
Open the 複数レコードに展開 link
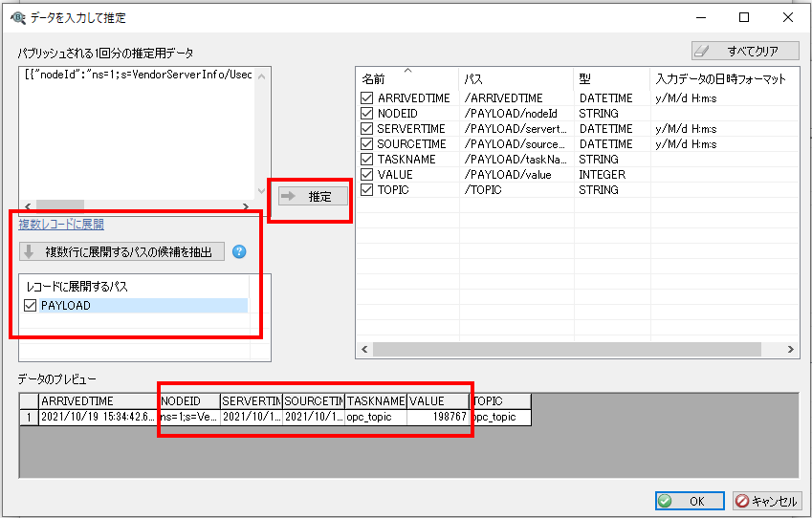coord(61,224)
